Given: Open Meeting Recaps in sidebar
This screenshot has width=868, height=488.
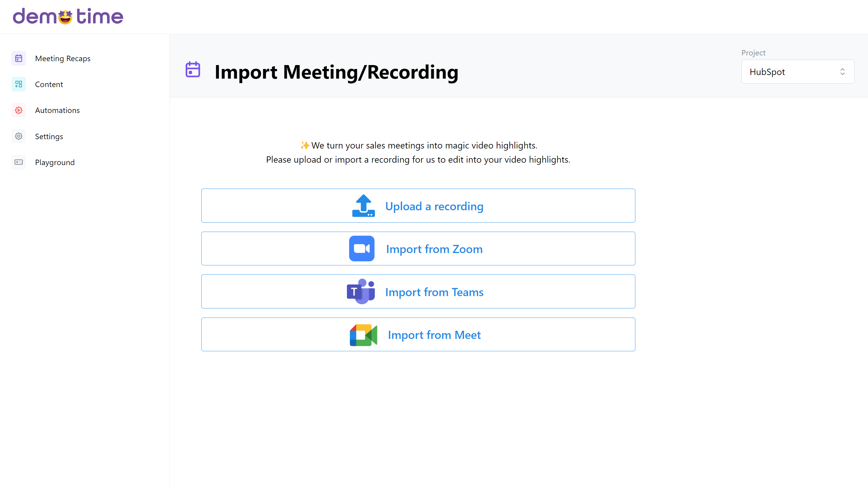Looking at the screenshot, I should coord(63,59).
